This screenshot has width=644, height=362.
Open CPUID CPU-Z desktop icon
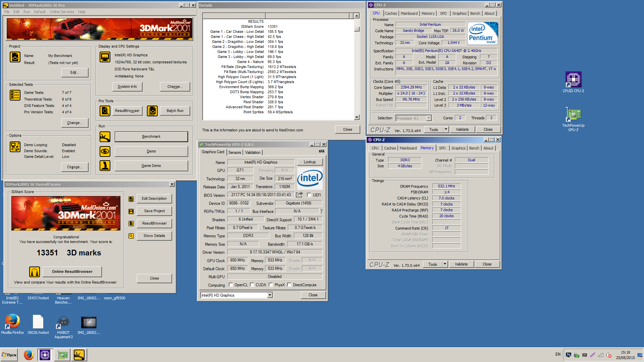(x=573, y=82)
